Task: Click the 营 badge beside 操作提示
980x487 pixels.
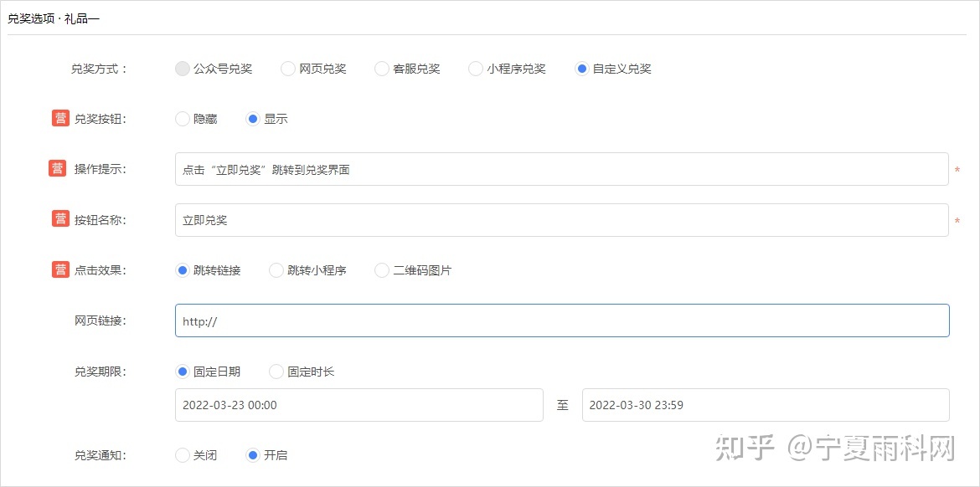Action: pos(57,169)
